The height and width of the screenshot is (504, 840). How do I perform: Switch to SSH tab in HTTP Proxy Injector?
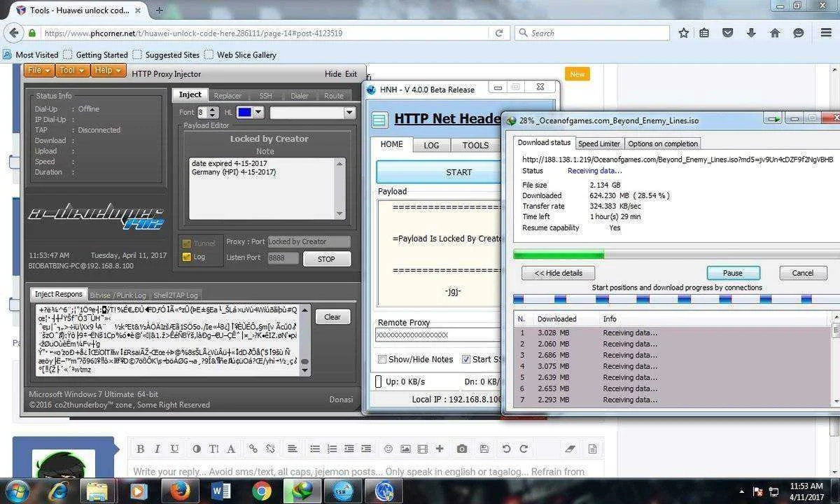point(265,96)
